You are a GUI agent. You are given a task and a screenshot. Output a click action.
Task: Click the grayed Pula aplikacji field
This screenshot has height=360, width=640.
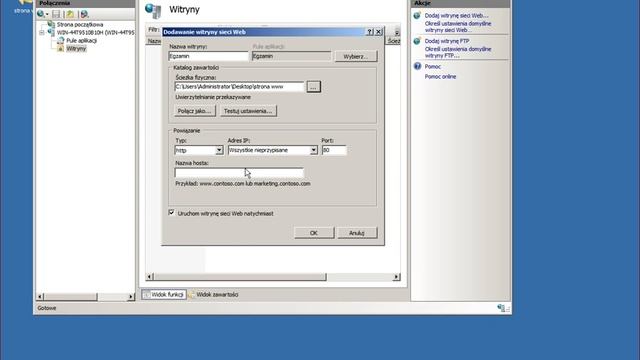pyautogui.click(x=291, y=56)
